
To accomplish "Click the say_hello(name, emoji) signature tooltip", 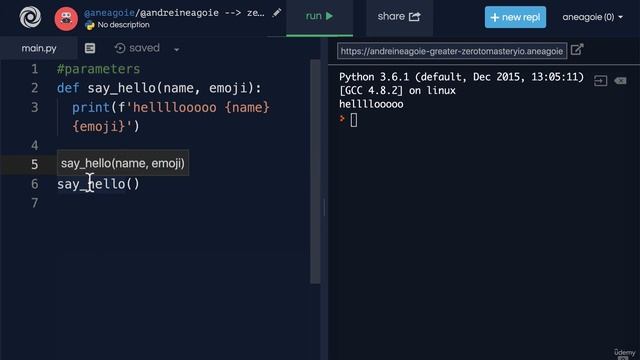I will point(123,163).
